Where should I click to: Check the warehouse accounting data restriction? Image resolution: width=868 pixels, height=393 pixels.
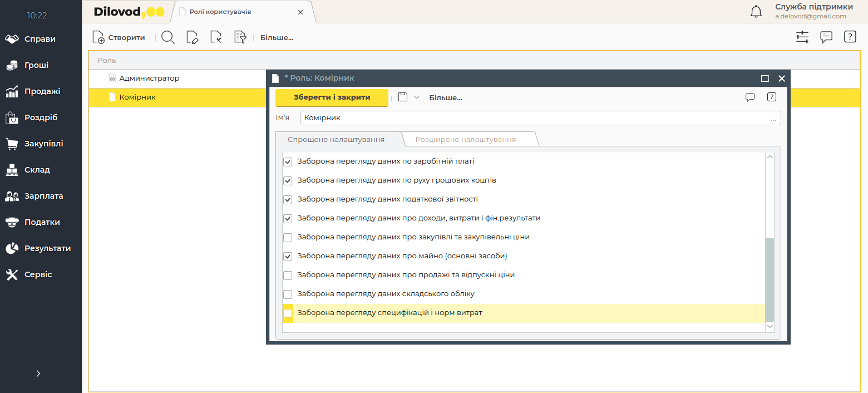coord(288,294)
